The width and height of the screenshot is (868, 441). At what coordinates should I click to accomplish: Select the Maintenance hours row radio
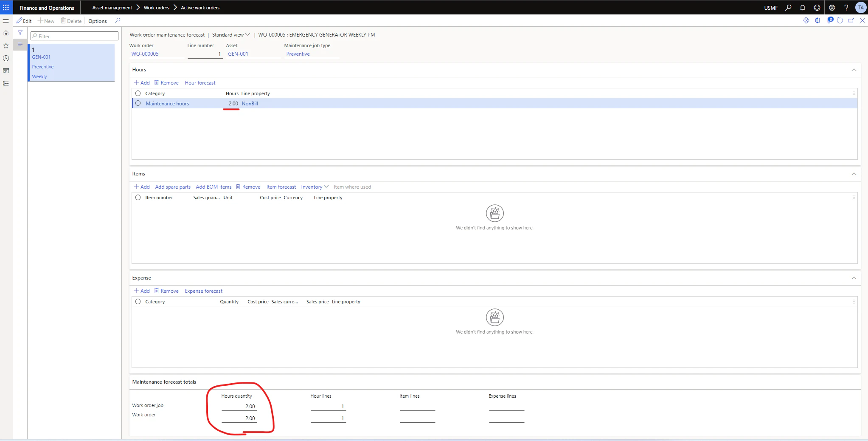pos(138,103)
